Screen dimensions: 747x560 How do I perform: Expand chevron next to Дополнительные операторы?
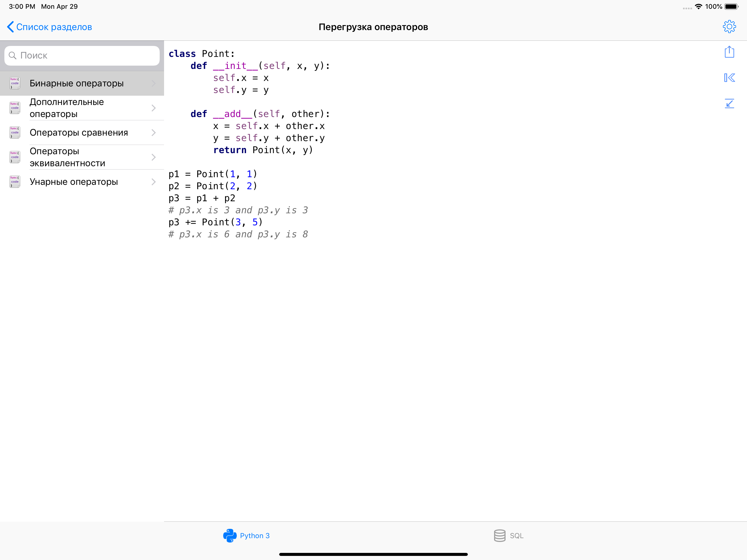point(154,108)
